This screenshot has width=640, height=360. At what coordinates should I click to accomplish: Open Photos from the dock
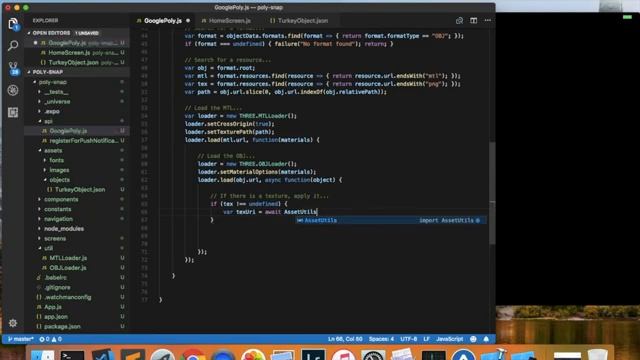coord(253,355)
